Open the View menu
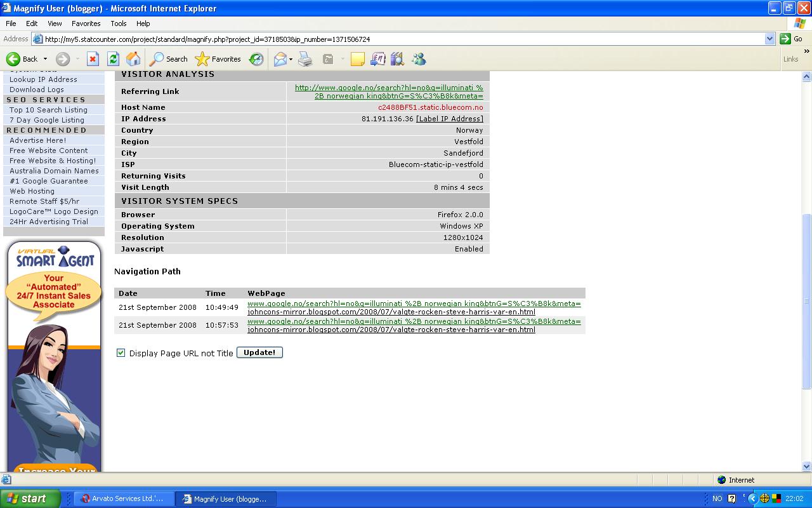Screen dimensions: 812x508 coord(55,23)
